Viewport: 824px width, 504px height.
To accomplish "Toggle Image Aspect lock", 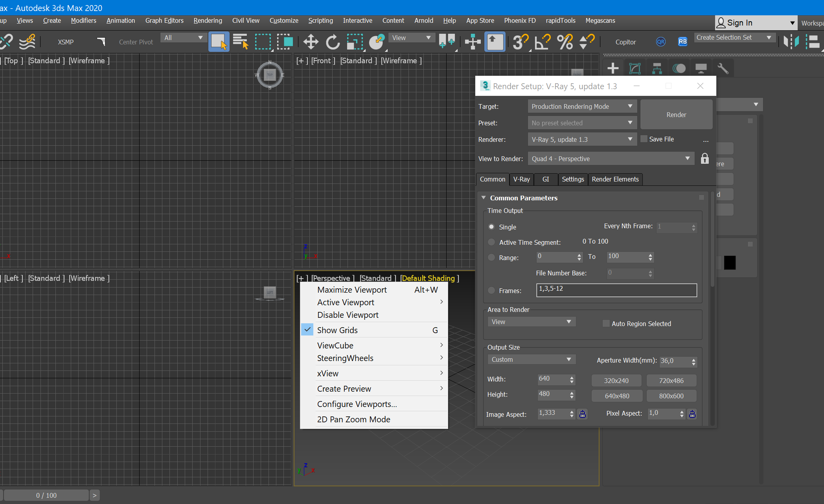I will click(583, 414).
